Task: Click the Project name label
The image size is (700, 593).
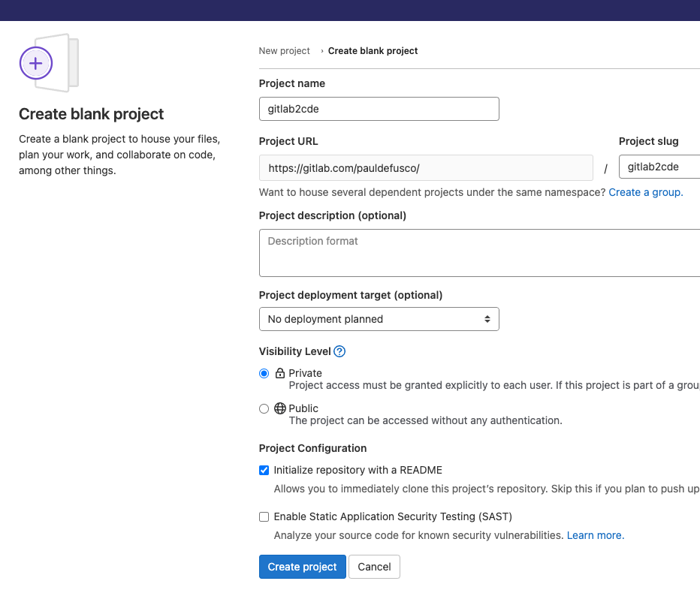Action: [292, 83]
